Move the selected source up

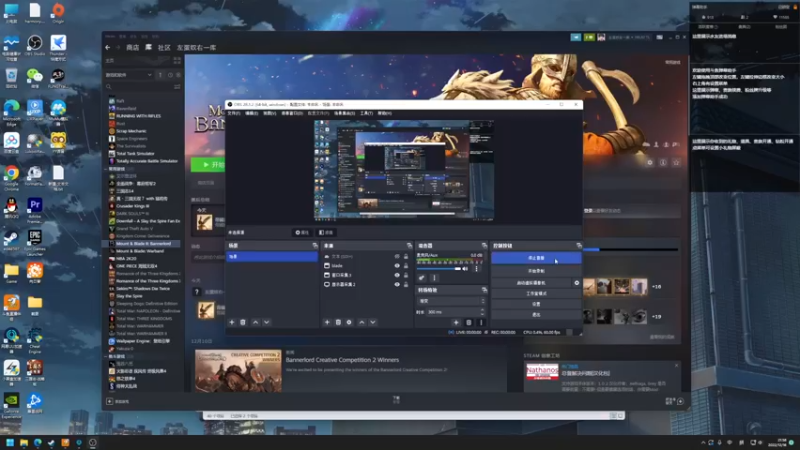[362, 322]
